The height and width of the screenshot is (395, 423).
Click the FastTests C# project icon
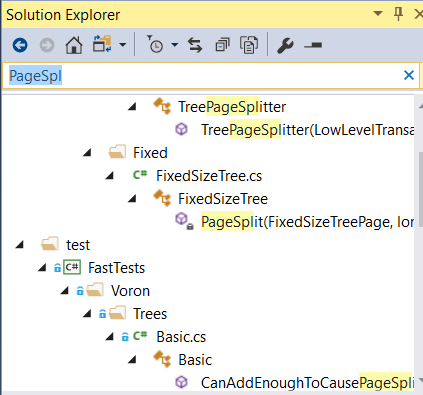[x=72, y=267]
